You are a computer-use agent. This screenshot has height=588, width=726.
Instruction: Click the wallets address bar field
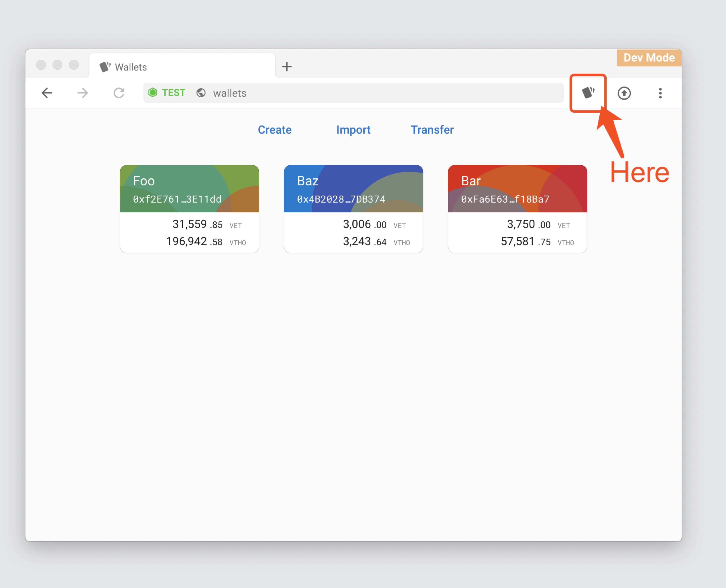373,93
